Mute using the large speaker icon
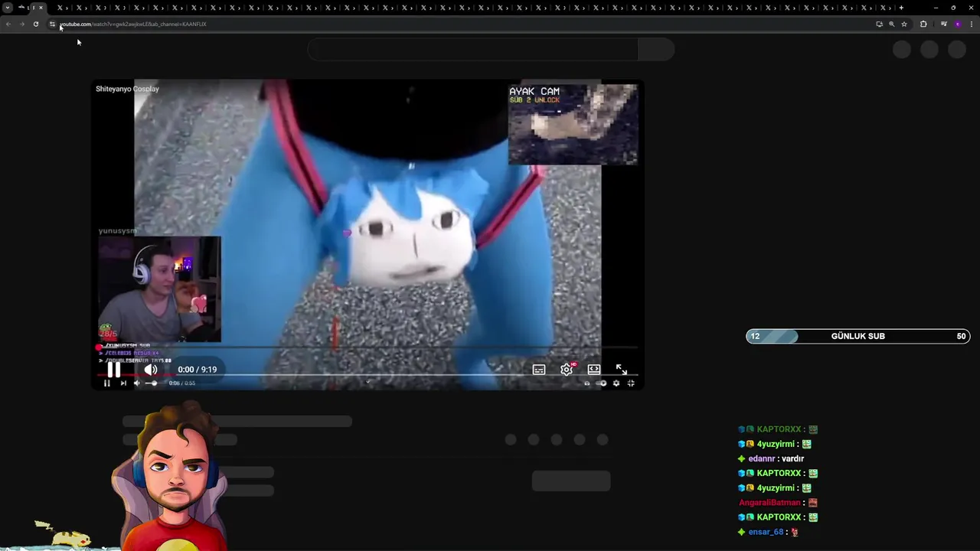This screenshot has height=551, width=980. [151, 370]
